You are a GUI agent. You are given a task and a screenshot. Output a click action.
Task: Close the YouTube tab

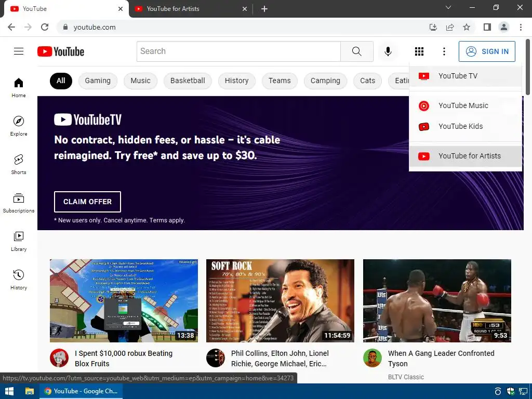coord(121,9)
